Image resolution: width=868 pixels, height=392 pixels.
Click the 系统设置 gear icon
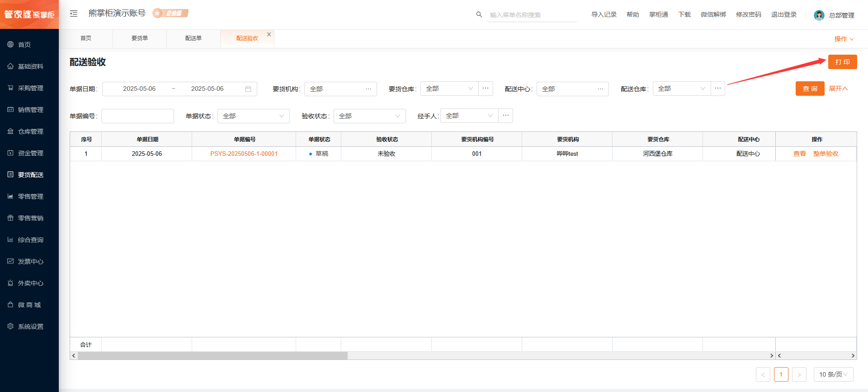[10, 326]
